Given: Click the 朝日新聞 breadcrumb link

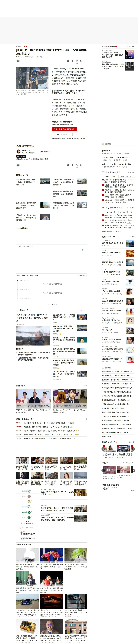Looking at the screenshot, I should (19, 46).
